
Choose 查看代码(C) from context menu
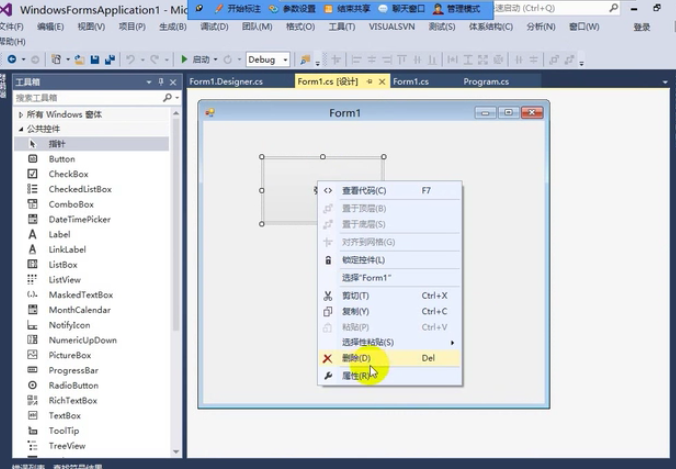click(390, 191)
